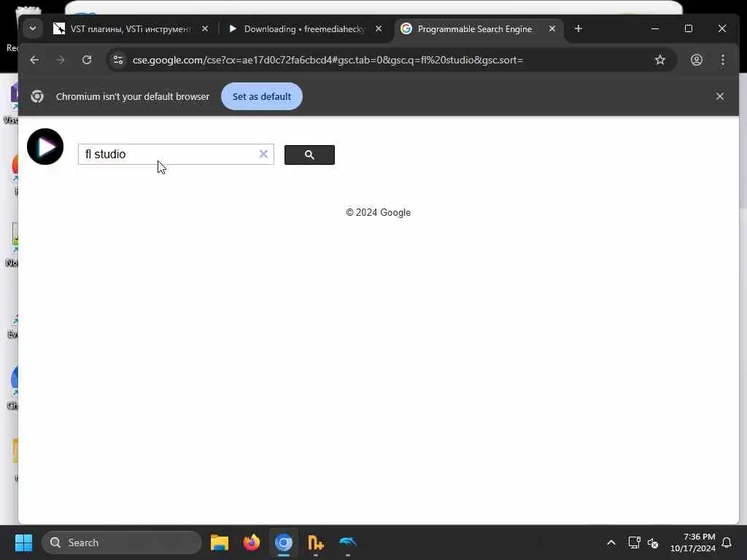This screenshot has width=747, height=560.
Task: Open the blue dolphin taskbar app
Action: 348,542
